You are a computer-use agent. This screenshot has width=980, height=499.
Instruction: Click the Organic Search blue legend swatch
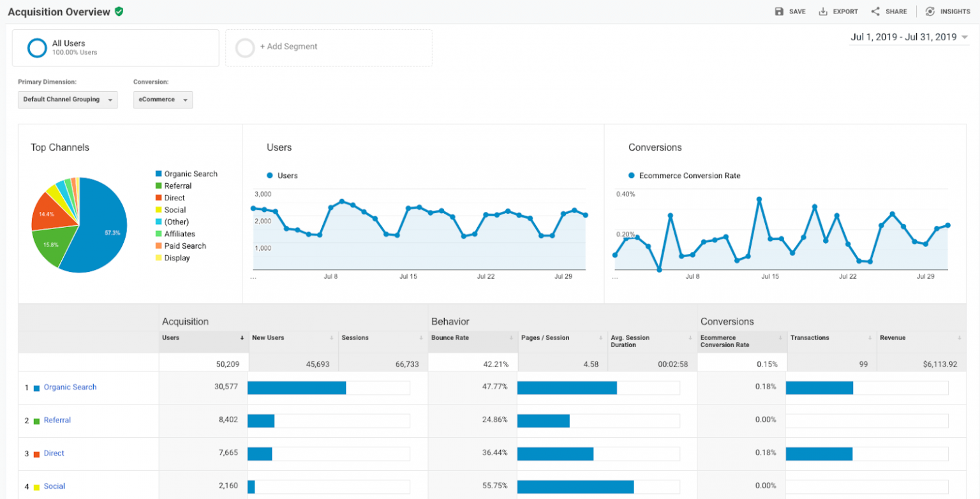[158, 174]
